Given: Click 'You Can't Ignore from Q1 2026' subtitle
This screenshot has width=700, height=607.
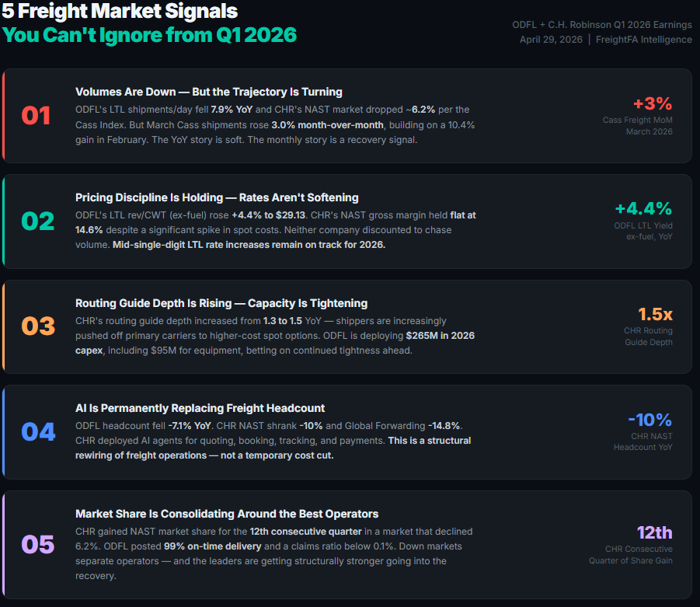Looking at the screenshot, I should pyautogui.click(x=149, y=35).
